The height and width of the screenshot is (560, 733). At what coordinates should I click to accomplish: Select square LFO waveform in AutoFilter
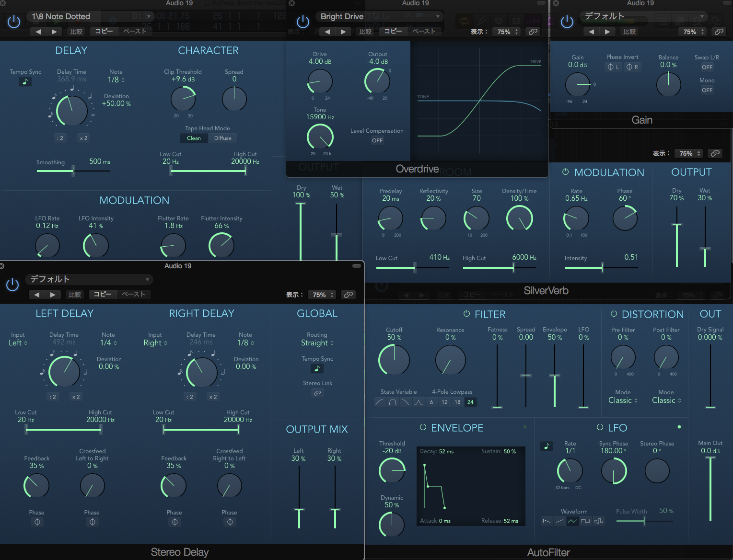585,521
